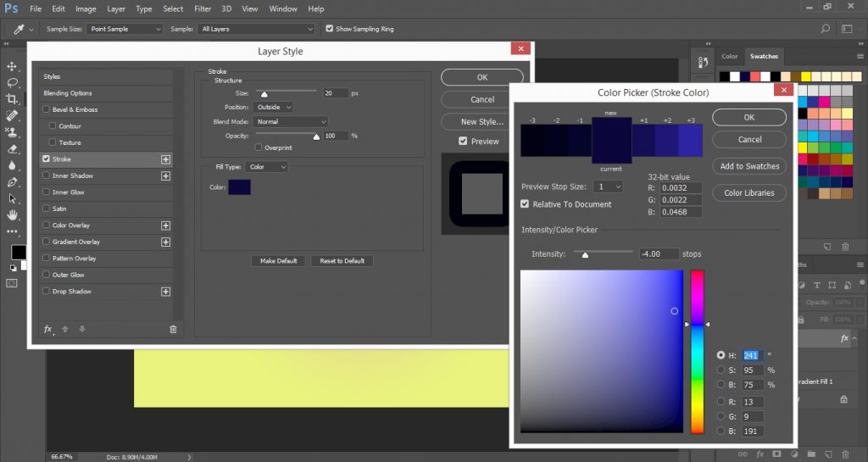
Task: Delete effect trash icon in Layer Style
Action: pos(173,329)
